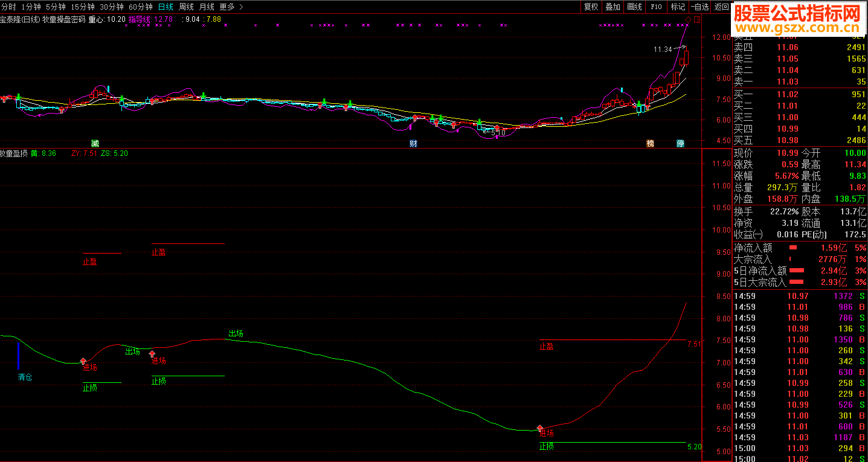
Task: Select the 1分钟 period tab
Action: coord(31,7)
